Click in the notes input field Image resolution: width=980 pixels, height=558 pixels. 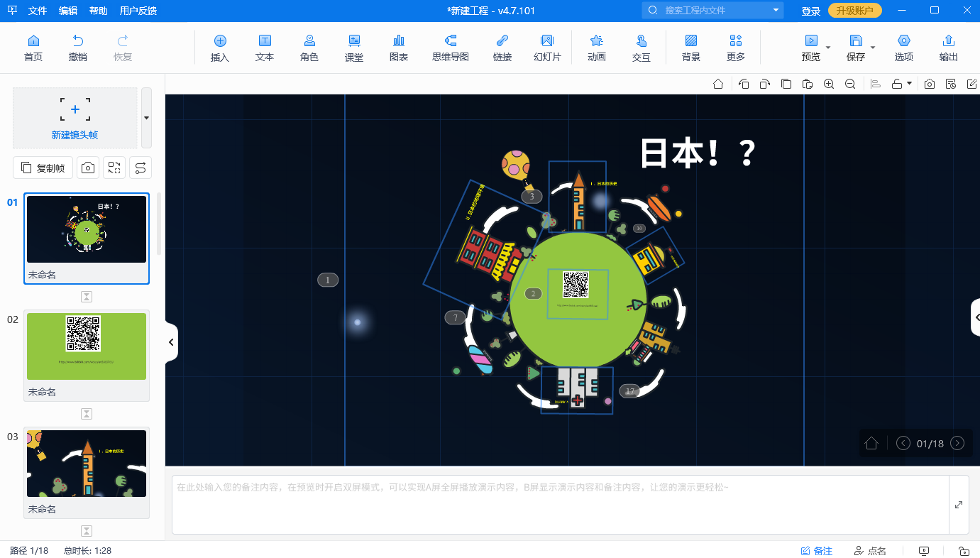[x=561, y=505]
